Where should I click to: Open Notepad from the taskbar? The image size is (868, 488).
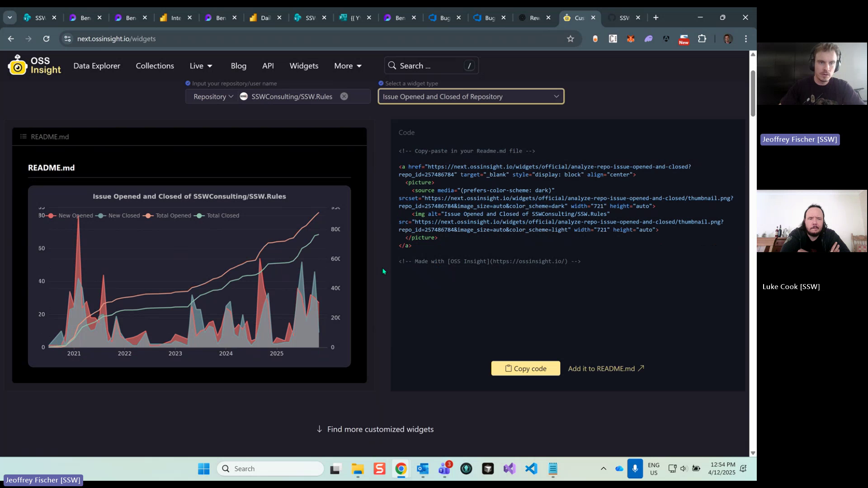click(553, 469)
